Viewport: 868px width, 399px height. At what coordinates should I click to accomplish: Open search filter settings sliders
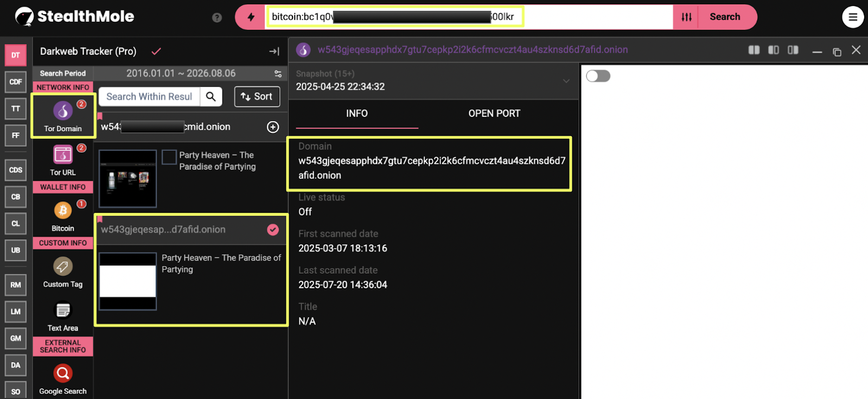pos(686,17)
